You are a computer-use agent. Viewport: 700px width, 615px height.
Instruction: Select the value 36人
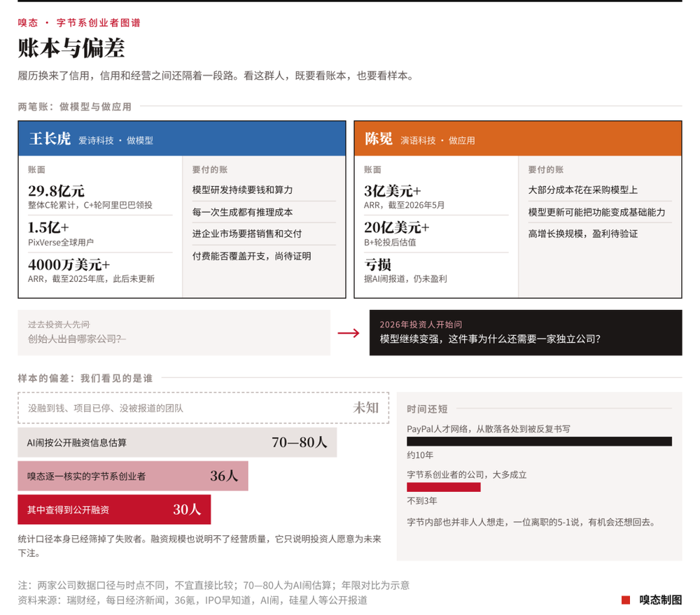[x=224, y=476]
